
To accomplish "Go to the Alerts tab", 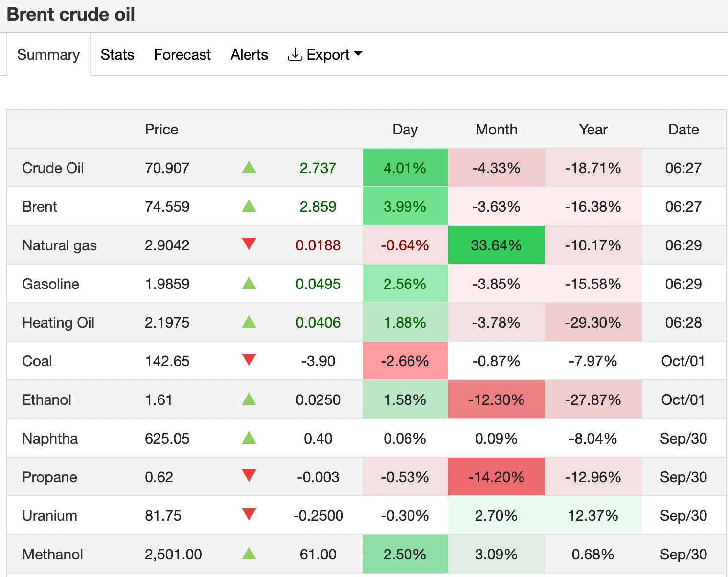I will 250,55.
